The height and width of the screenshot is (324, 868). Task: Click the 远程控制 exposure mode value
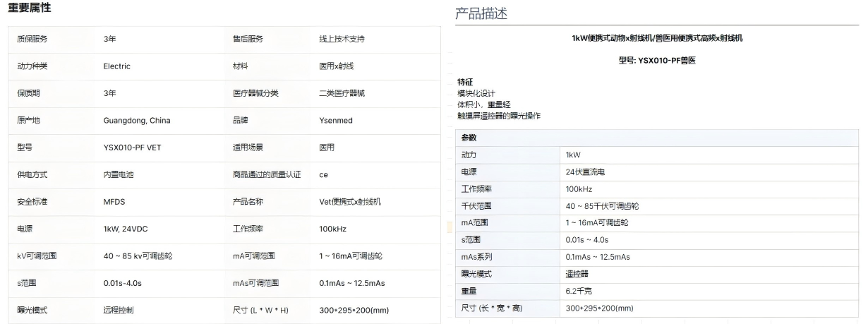(x=118, y=310)
